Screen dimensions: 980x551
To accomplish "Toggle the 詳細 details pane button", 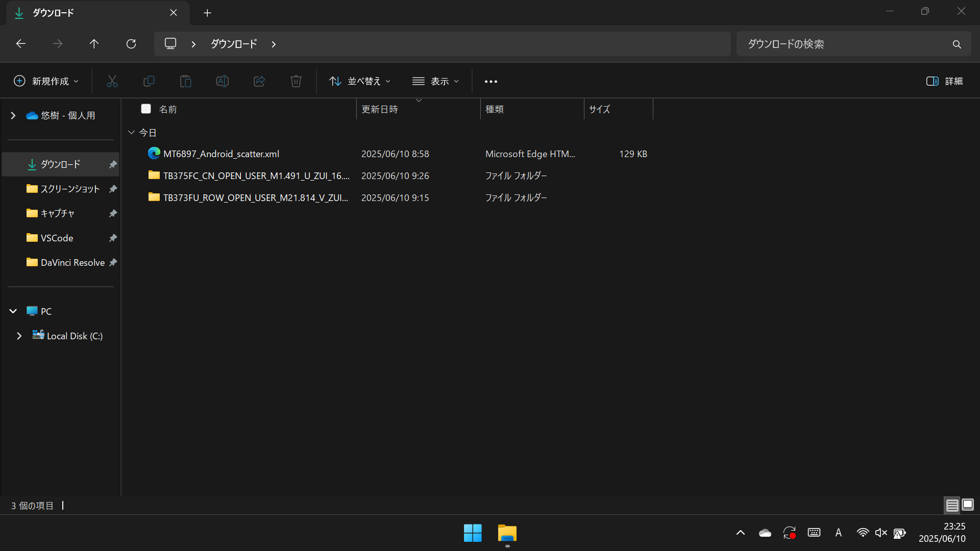I will [944, 81].
